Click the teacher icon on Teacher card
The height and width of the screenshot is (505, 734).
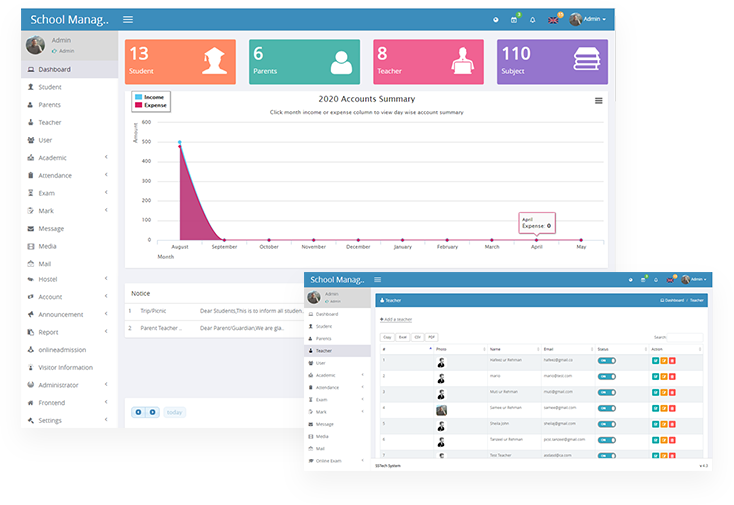(x=462, y=61)
